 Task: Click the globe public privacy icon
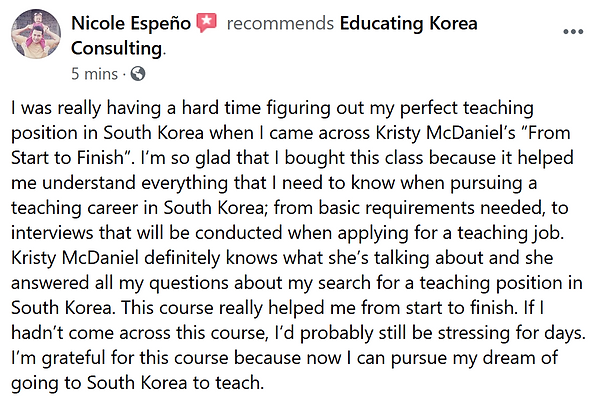coord(138,73)
